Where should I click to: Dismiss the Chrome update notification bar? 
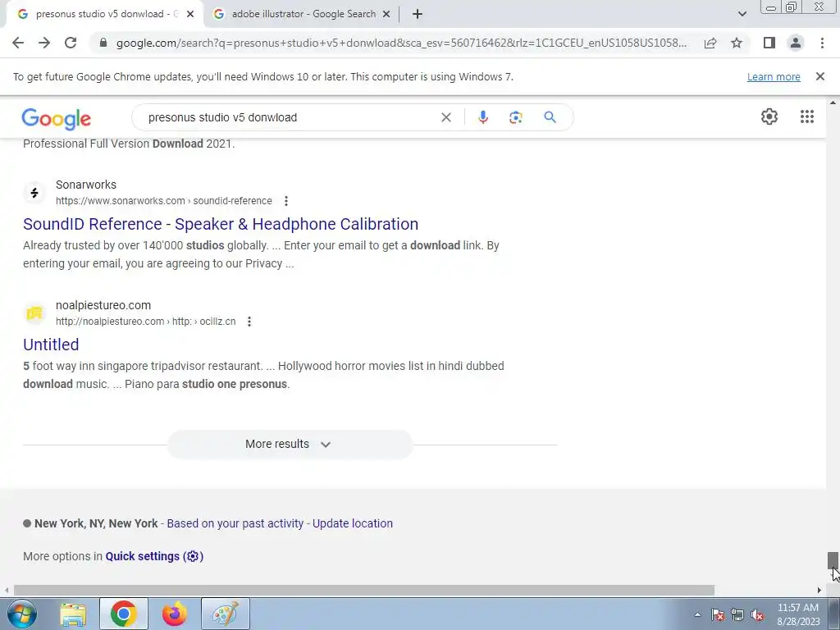[819, 76]
